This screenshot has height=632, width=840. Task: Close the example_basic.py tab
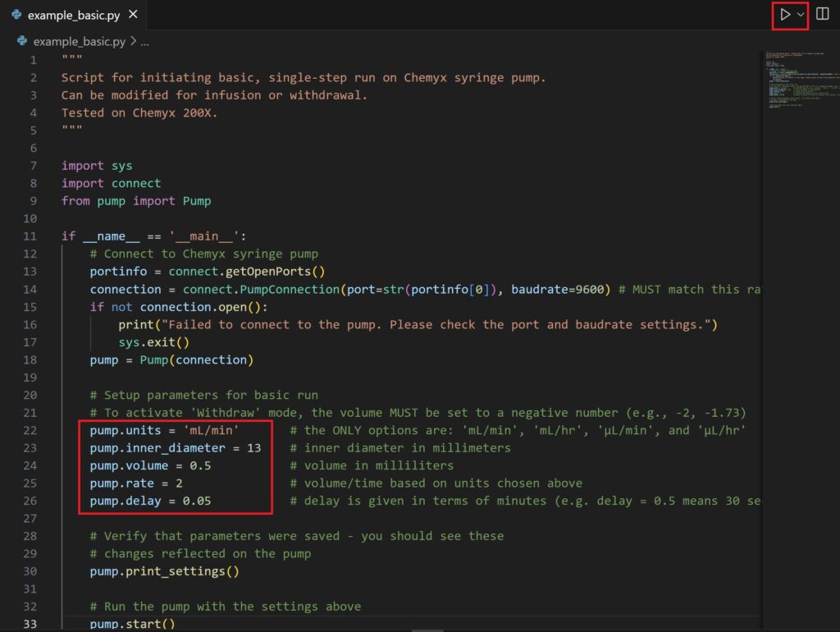click(134, 14)
